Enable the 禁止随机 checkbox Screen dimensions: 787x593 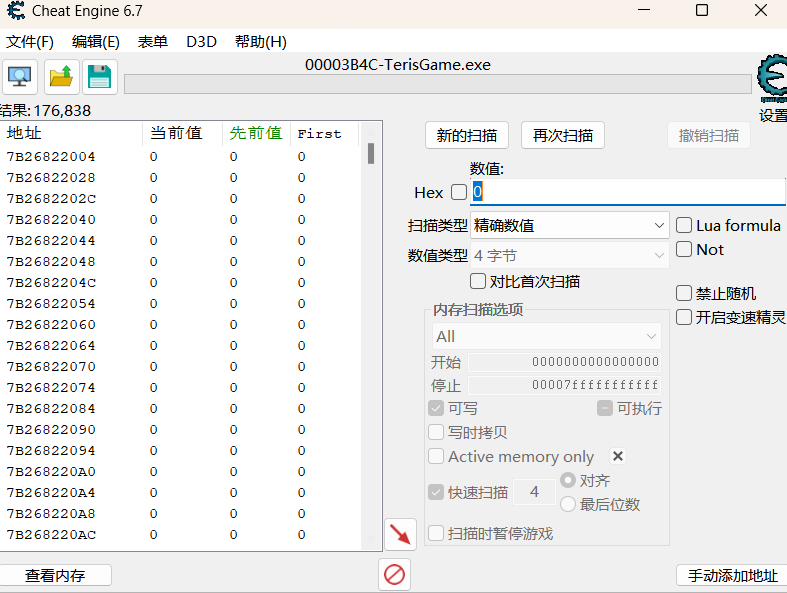coord(685,294)
